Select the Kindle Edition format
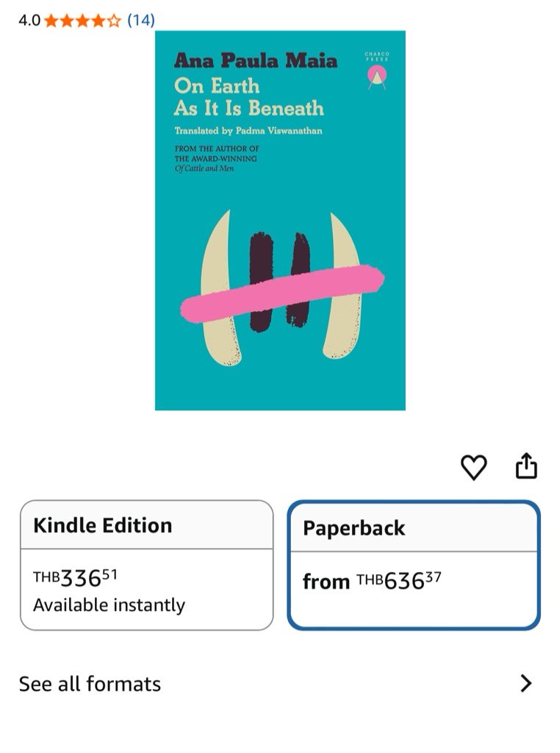The image size is (560, 753). coord(147,565)
